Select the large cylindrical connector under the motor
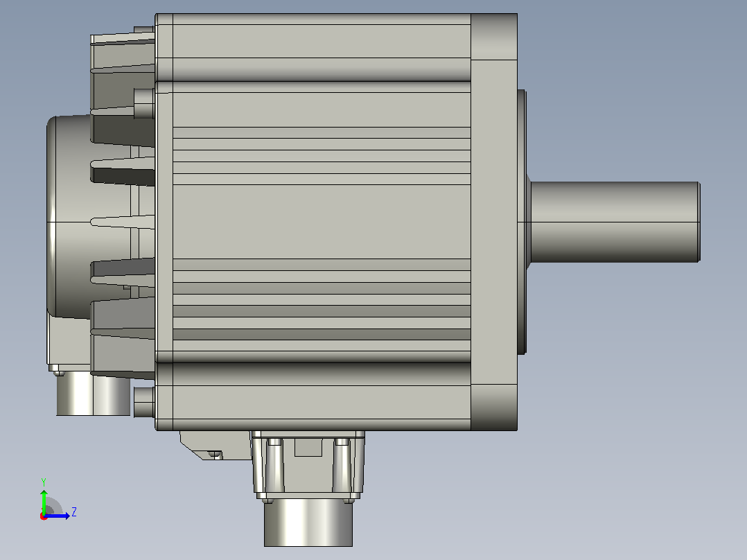The width and height of the screenshot is (747, 560). (308, 523)
